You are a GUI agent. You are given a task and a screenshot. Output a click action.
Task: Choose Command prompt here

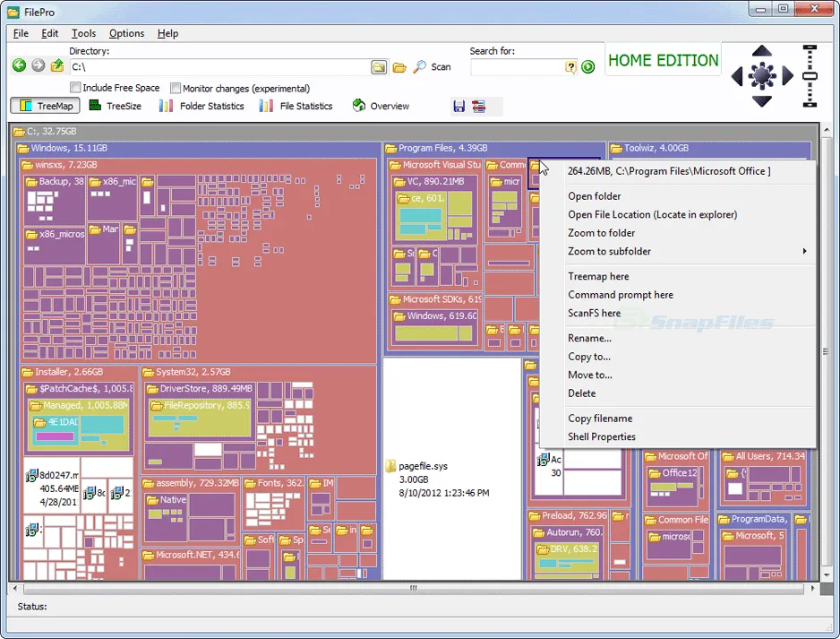coord(621,294)
